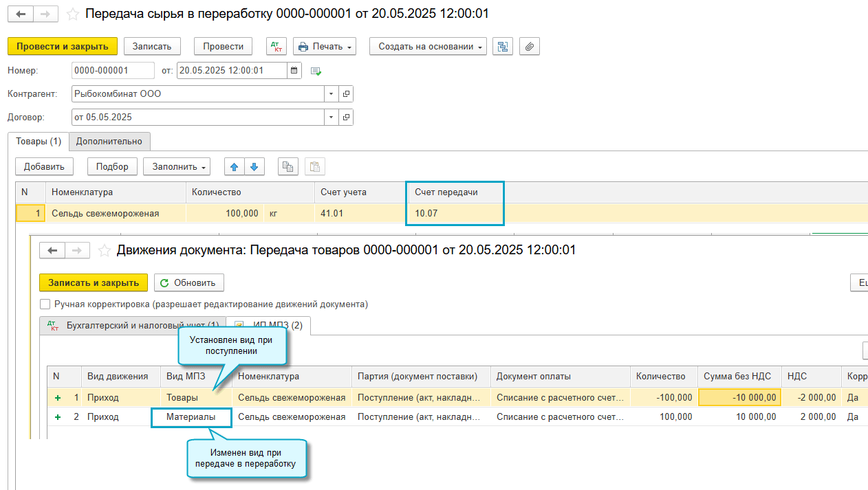Select Материалы cell in Вид МПЗ column
The image size is (868, 490).
pyautogui.click(x=191, y=417)
